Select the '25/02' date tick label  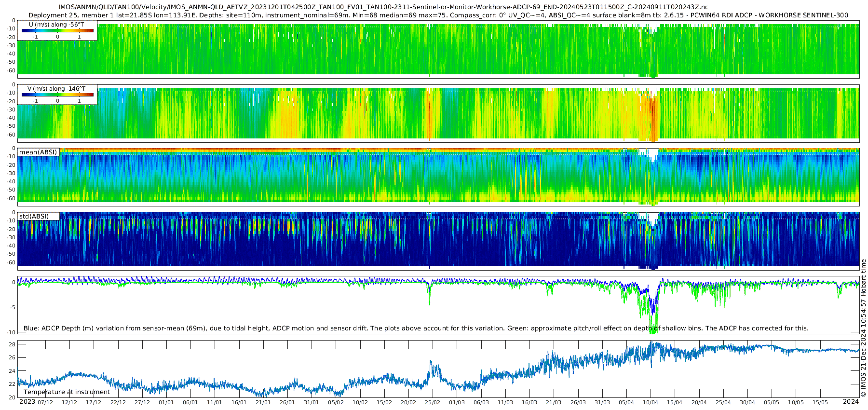433,403
